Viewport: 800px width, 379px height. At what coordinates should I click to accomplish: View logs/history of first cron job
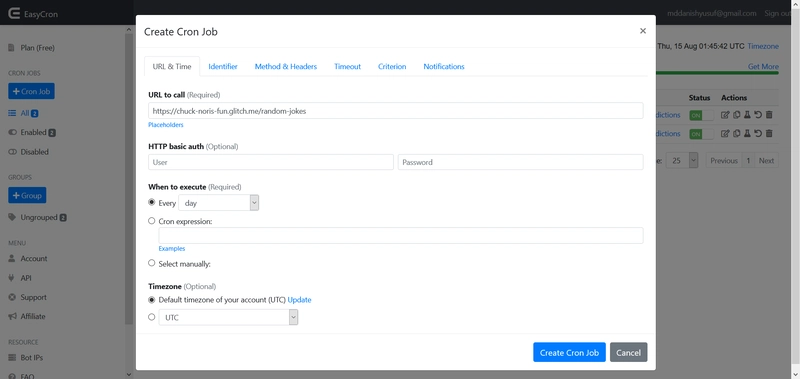coord(758,115)
